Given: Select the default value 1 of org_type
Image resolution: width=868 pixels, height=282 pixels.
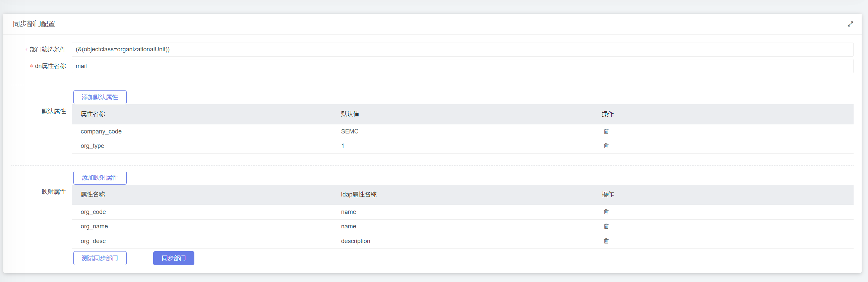Looking at the screenshot, I should tap(343, 146).
